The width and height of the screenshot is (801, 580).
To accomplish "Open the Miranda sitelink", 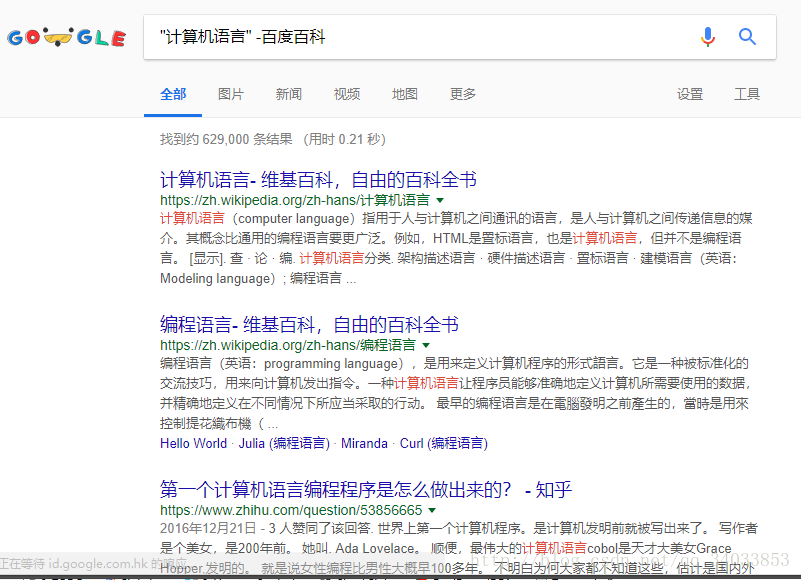I will [364, 443].
